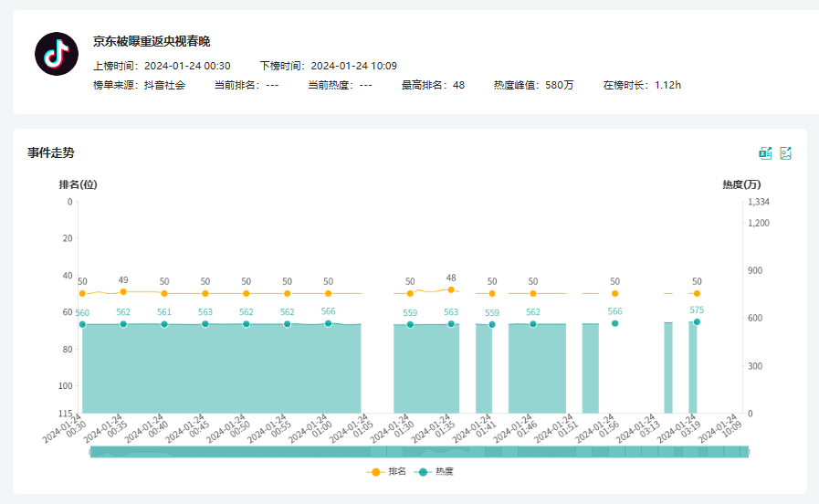Click the x-axis label 2024-01-24 01:05

pyautogui.click(x=350, y=428)
